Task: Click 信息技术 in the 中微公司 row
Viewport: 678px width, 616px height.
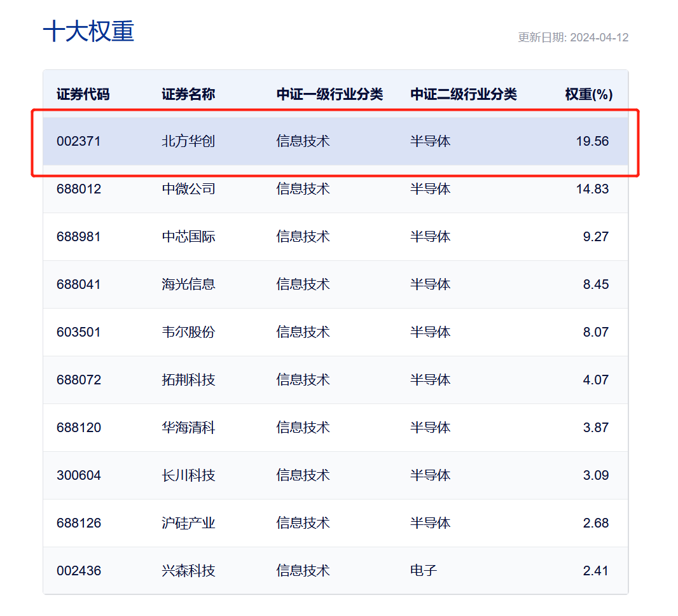Action: pos(303,189)
